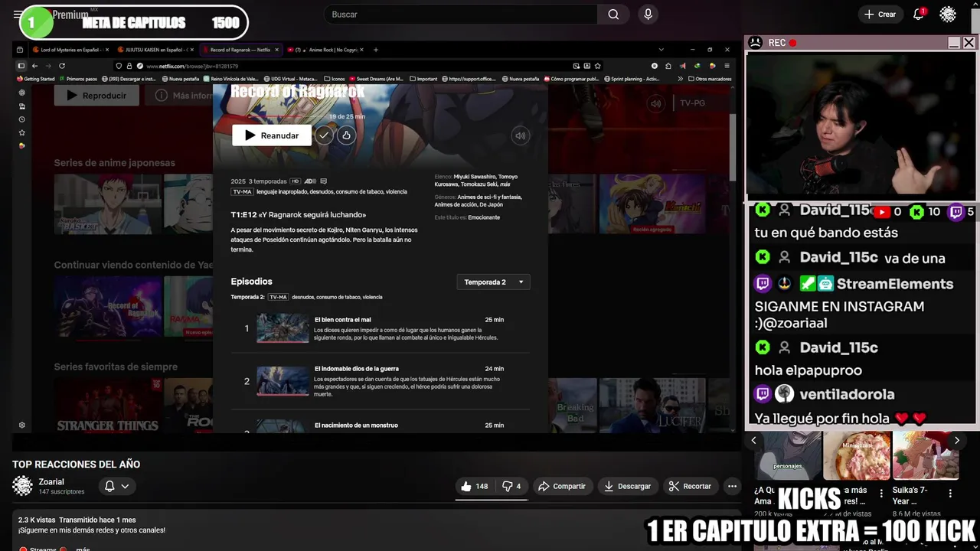Viewport: 980px width, 551px height.
Task: Switch to Lord of Mysteries en Español tab
Action: click(x=70, y=50)
